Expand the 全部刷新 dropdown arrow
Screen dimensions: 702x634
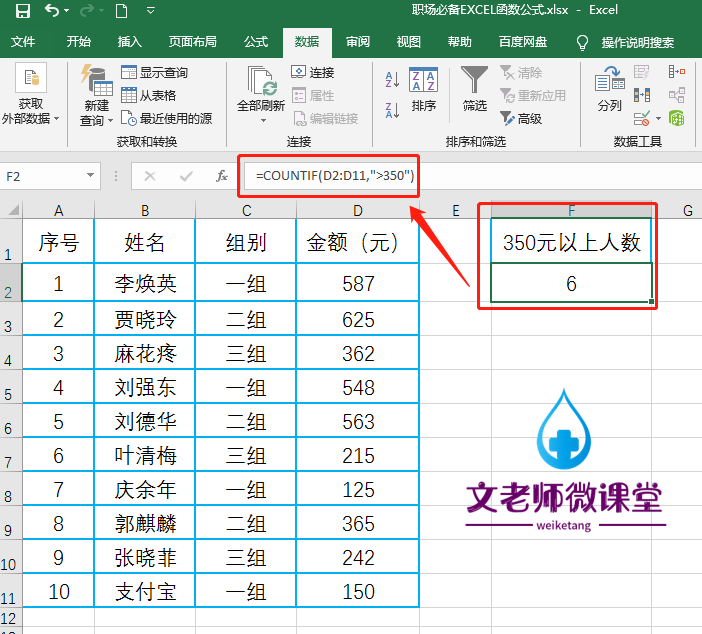coord(263,120)
